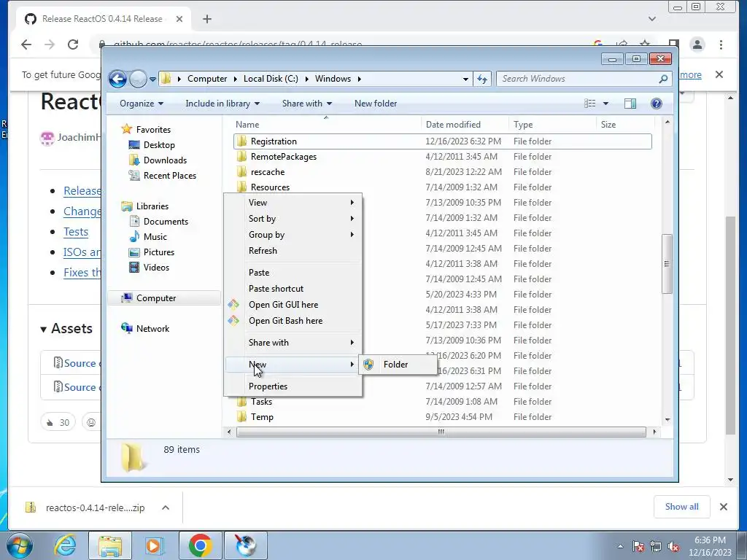Select Documents library in sidebar

click(166, 222)
